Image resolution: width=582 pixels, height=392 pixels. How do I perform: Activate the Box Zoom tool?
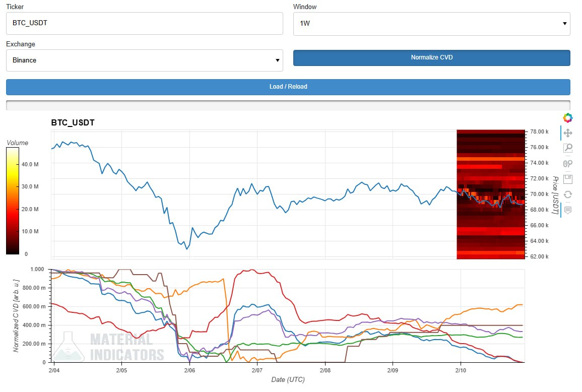coord(568,148)
